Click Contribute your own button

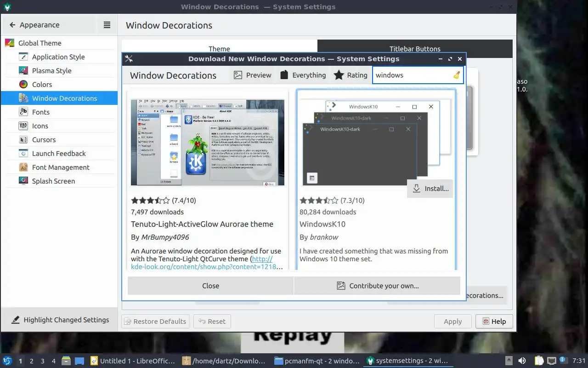pyautogui.click(x=377, y=286)
